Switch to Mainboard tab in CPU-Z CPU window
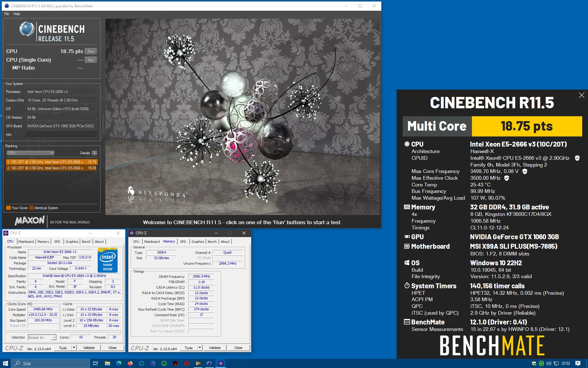The image size is (588, 368). coord(26,242)
